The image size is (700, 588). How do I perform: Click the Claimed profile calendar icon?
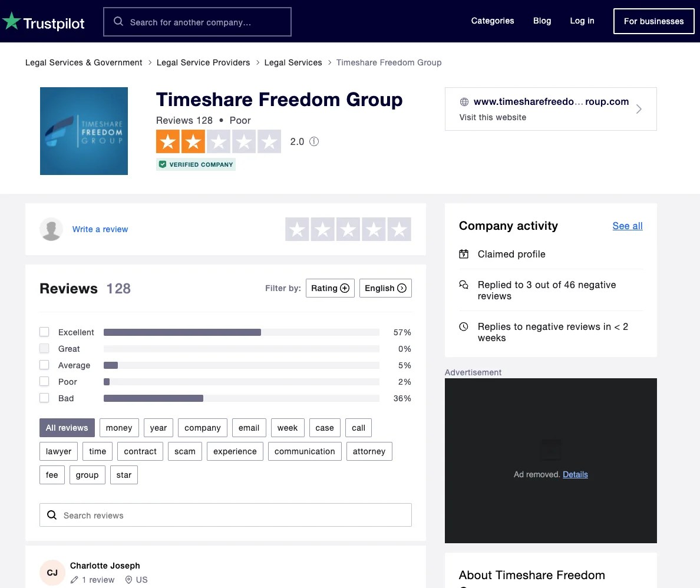[464, 254]
